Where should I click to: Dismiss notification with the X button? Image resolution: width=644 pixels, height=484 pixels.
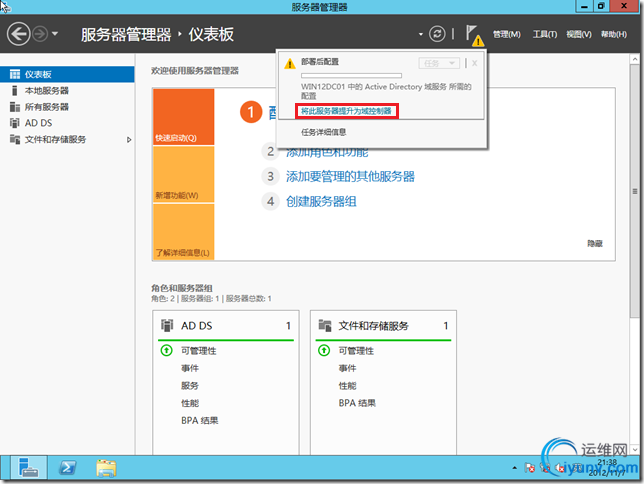click(474, 63)
